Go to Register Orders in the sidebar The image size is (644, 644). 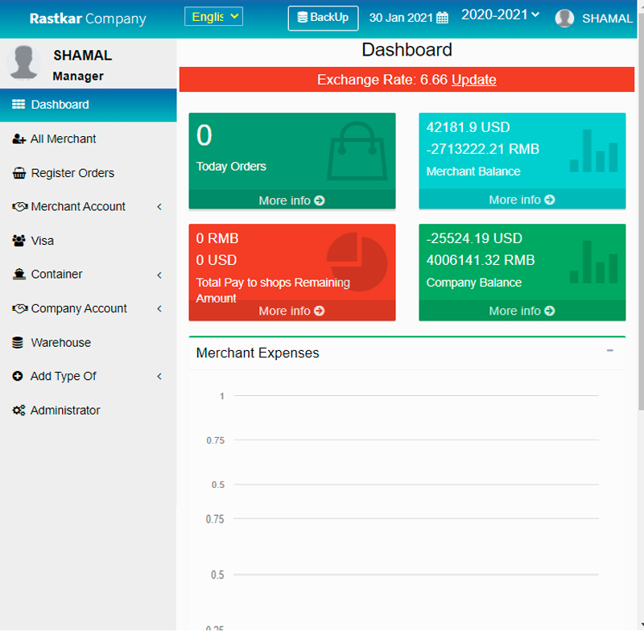coord(72,173)
